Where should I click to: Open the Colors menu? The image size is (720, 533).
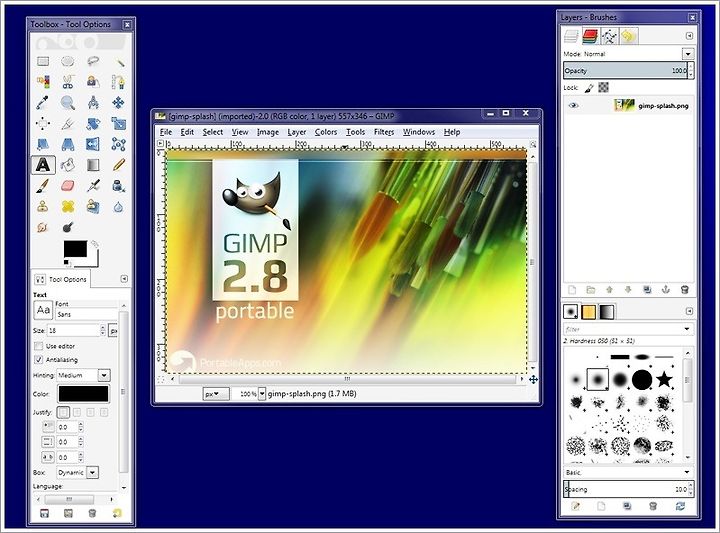[326, 132]
